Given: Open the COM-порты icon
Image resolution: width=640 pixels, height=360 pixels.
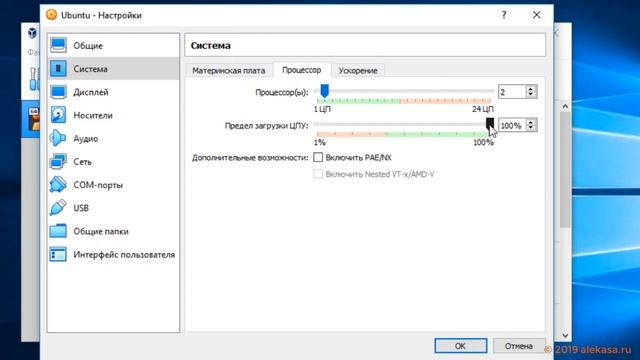Looking at the screenshot, I should click(x=58, y=184).
